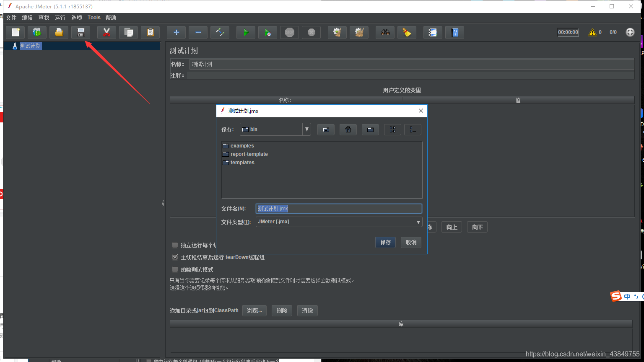Viewport: 644px width, 362px height.
Task: Click the 向下 button
Action: pos(477,227)
